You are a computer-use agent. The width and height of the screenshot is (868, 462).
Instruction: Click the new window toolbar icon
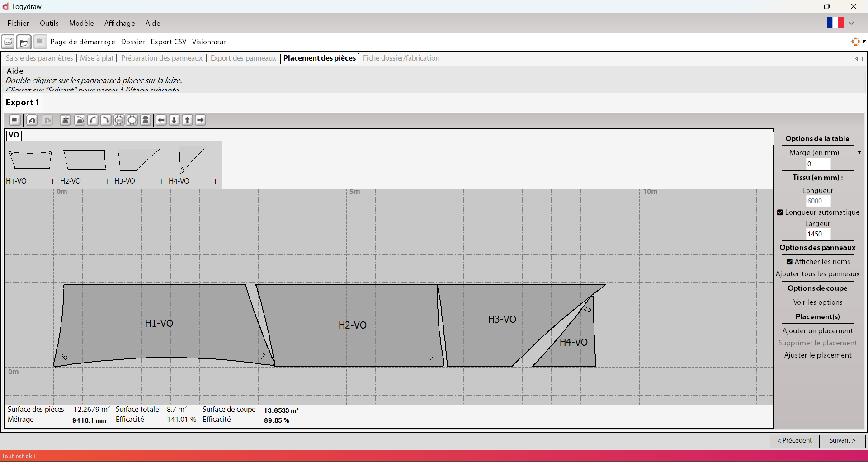coord(8,42)
